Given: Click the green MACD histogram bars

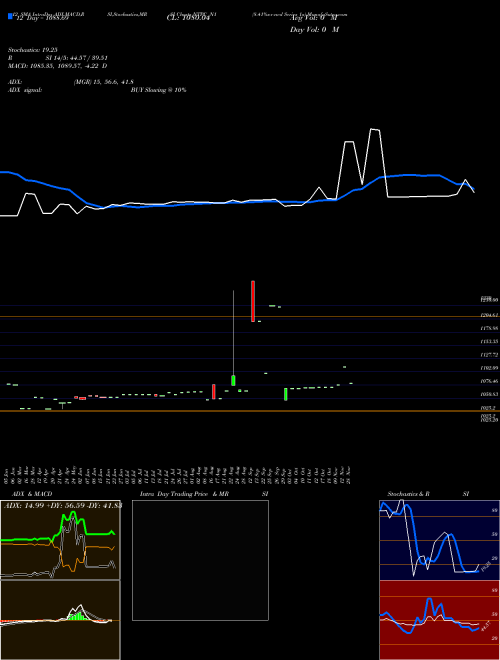Looking at the screenshot, I should click(x=76, y=616).
